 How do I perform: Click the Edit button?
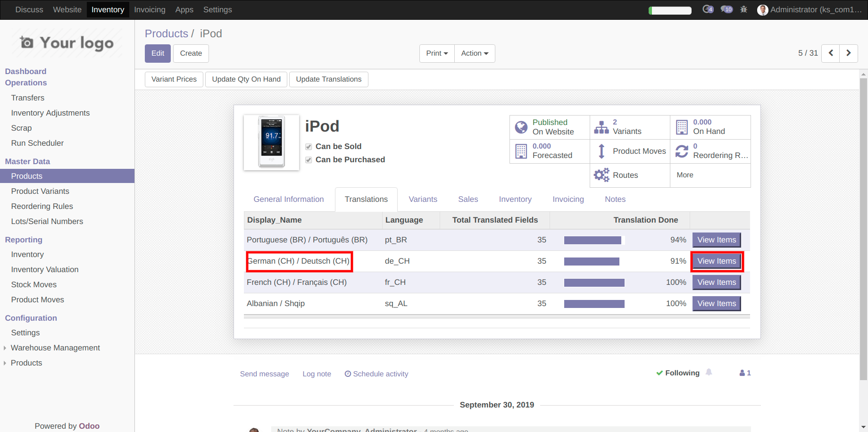pos(158,53)
